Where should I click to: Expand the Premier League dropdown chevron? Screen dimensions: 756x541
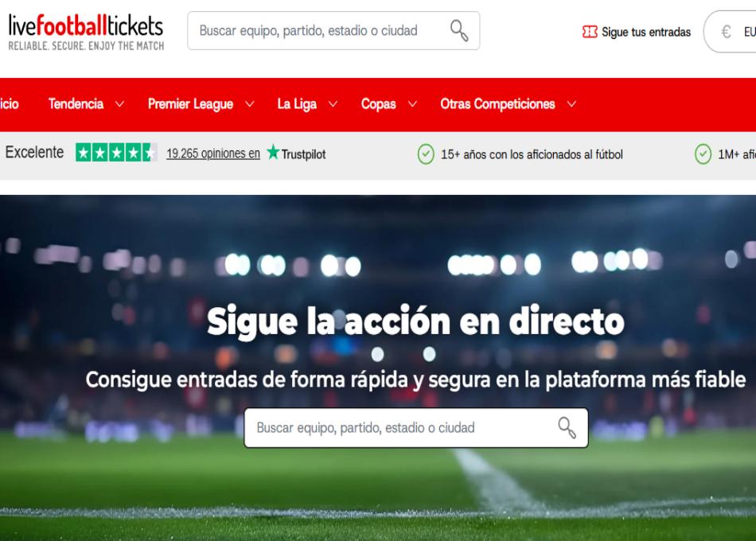[249, 104]
